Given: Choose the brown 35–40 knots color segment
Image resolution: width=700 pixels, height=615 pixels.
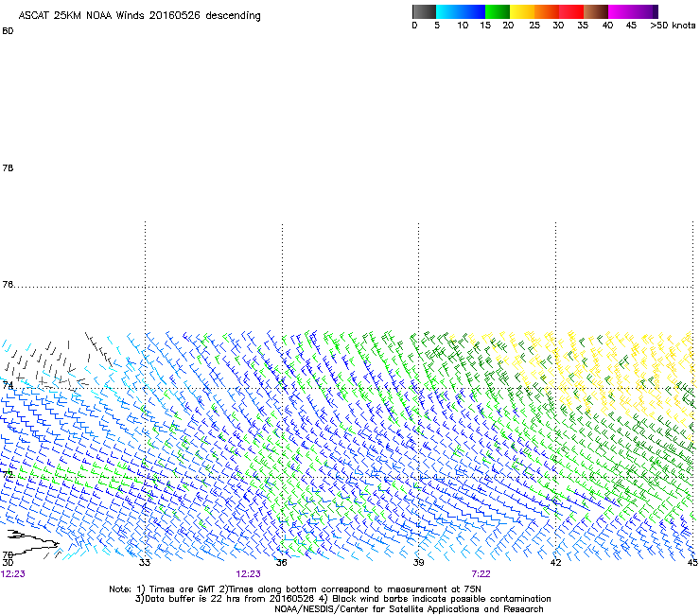Looking at the screenshot, I should (x=596, y=11).
